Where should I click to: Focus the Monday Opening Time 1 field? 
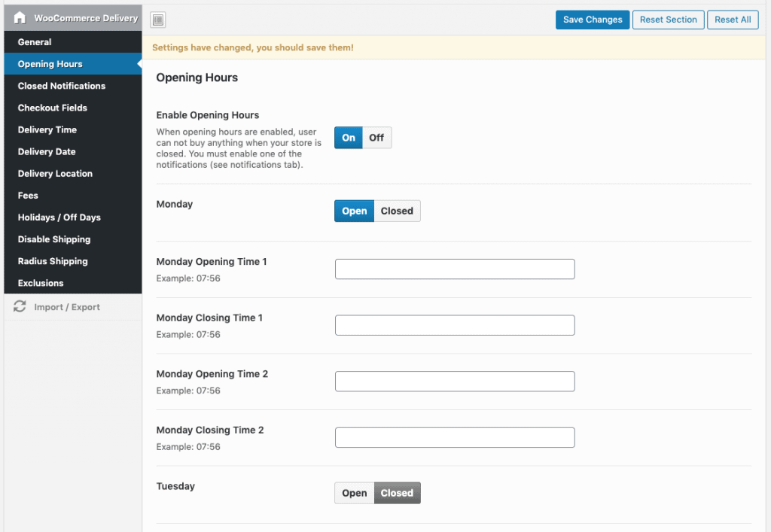(x=455, y=269)
